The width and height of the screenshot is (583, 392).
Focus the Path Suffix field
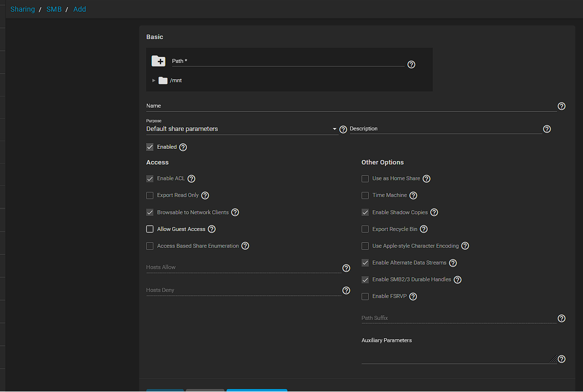pos(459,318)
